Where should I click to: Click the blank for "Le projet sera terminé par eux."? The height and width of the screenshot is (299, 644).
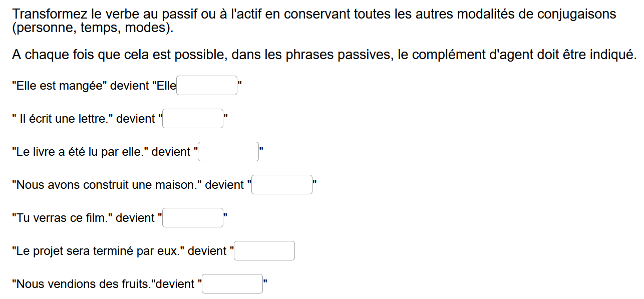264,251
